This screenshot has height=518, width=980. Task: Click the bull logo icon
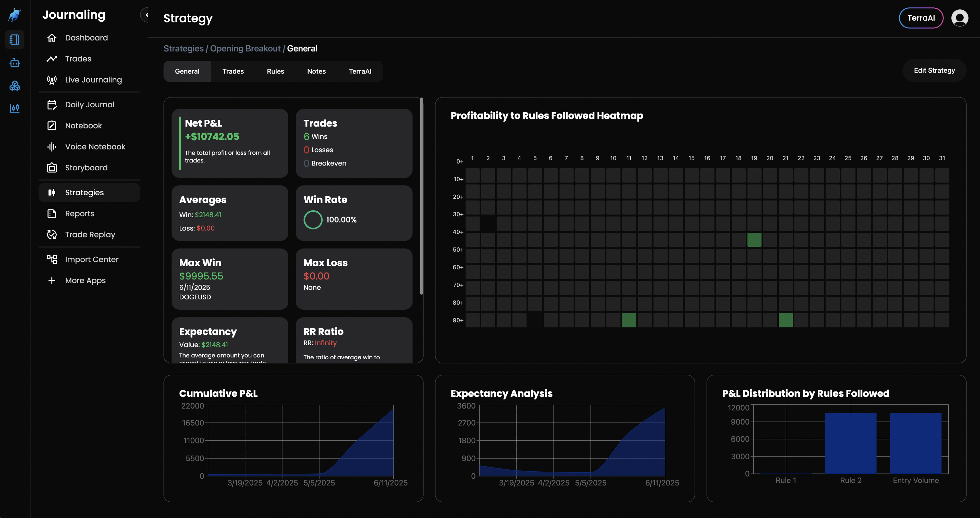15,15
